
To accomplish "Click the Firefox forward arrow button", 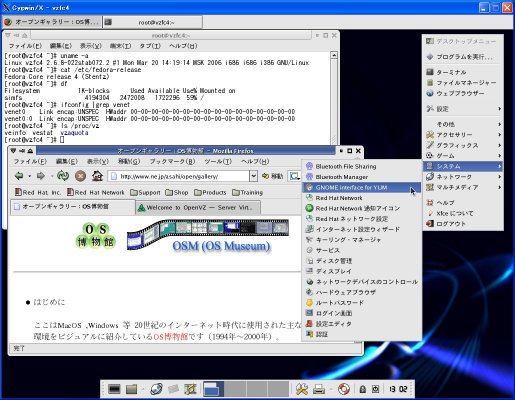I will [x=41, y=176].
